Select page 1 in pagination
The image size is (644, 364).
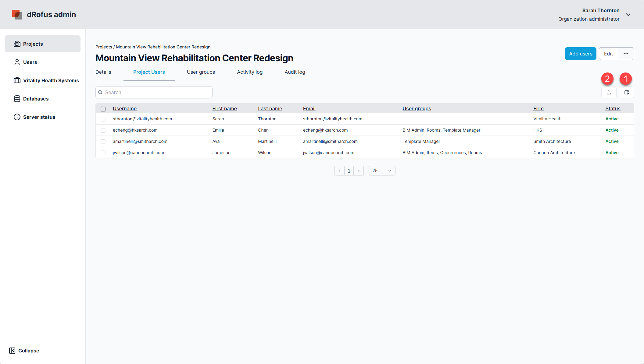coord(349,171)
